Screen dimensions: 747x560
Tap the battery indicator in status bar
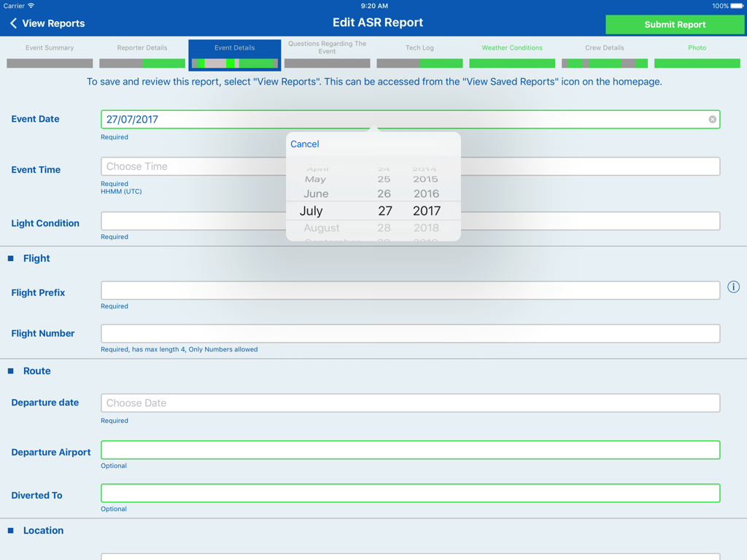[737, 6]
